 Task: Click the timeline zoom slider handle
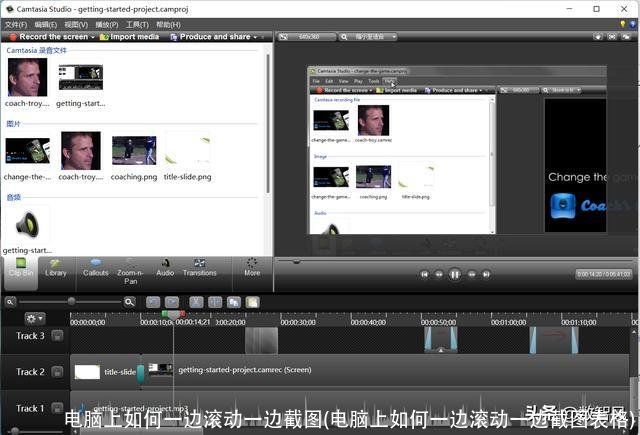[x=71, y=301]
